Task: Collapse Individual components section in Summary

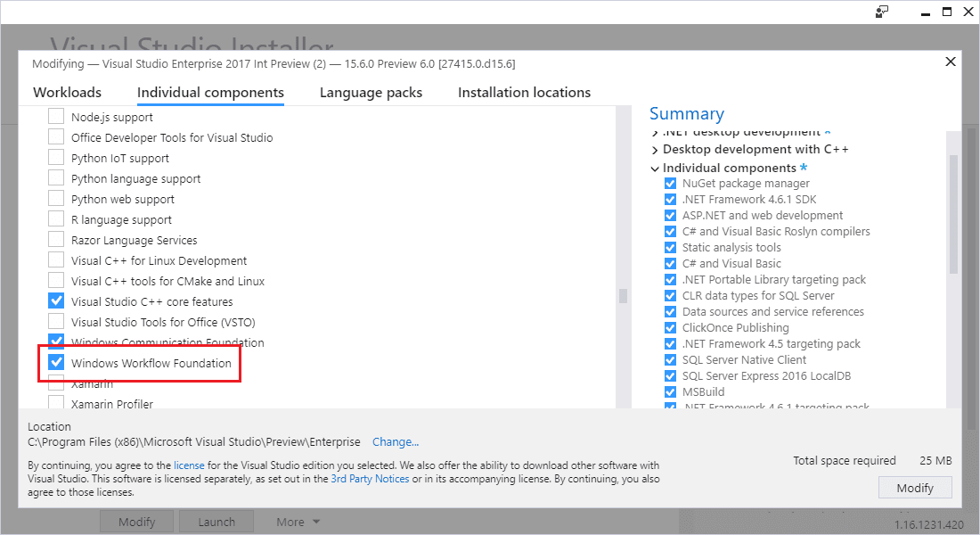Action: point(655,169)
